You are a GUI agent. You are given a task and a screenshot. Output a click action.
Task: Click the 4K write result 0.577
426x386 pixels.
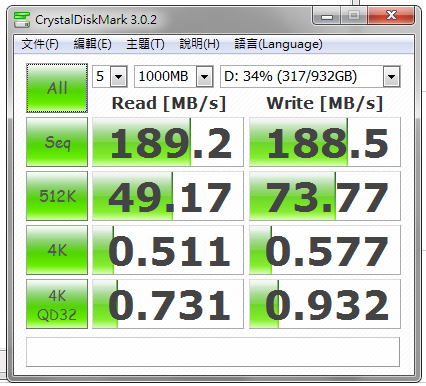(325, 250)
